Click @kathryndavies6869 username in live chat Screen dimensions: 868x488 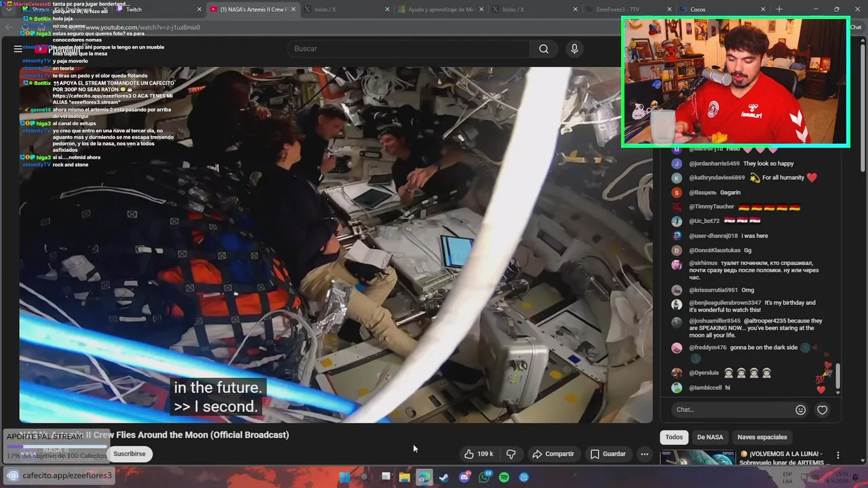(717, 178)
